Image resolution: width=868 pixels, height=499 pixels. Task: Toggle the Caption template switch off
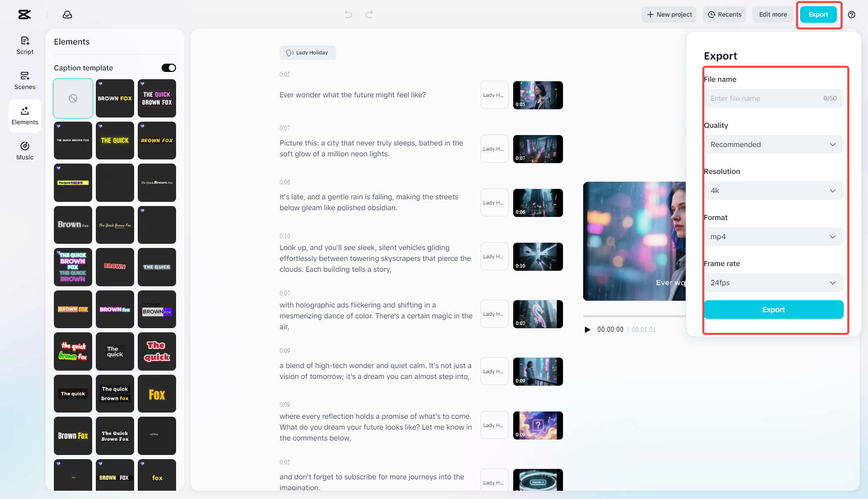(168, 67)
